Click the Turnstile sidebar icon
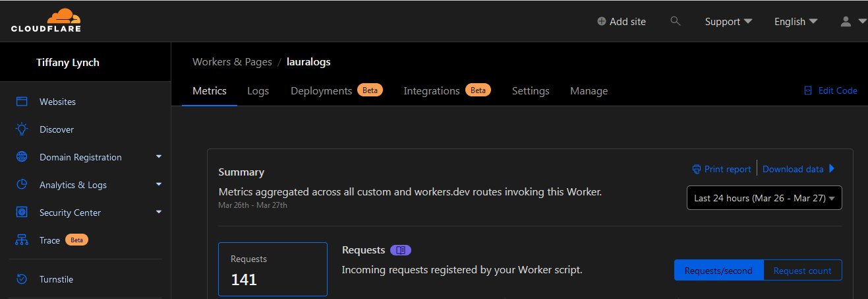This screenshot has width=868, height=299. pyautogui.click(x=22, y=279)
